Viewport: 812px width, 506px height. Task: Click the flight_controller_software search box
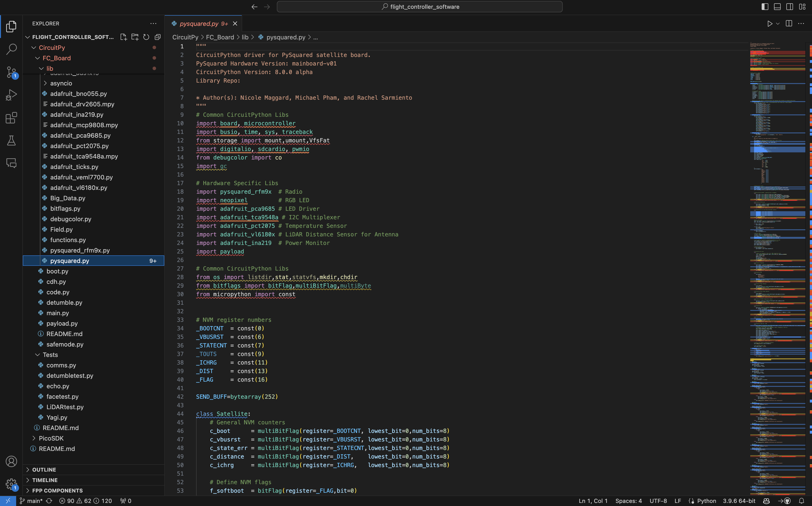(x=419, y=7)
